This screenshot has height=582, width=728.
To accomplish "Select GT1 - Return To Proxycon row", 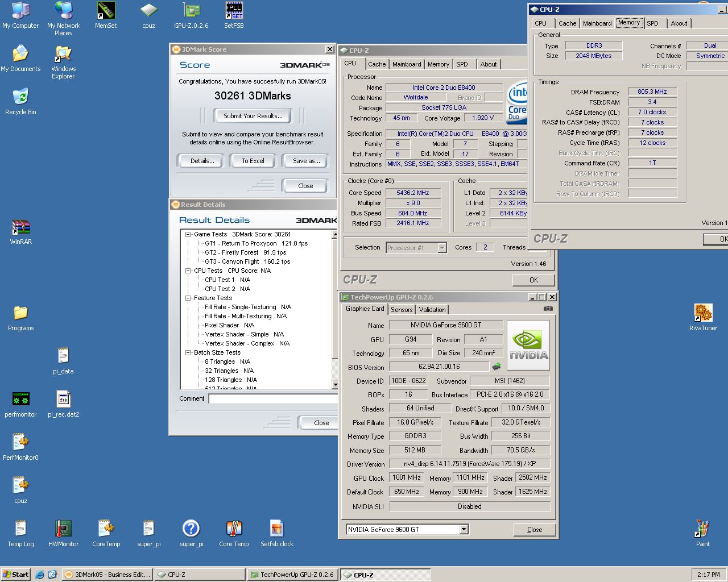I will click(256, 243).
